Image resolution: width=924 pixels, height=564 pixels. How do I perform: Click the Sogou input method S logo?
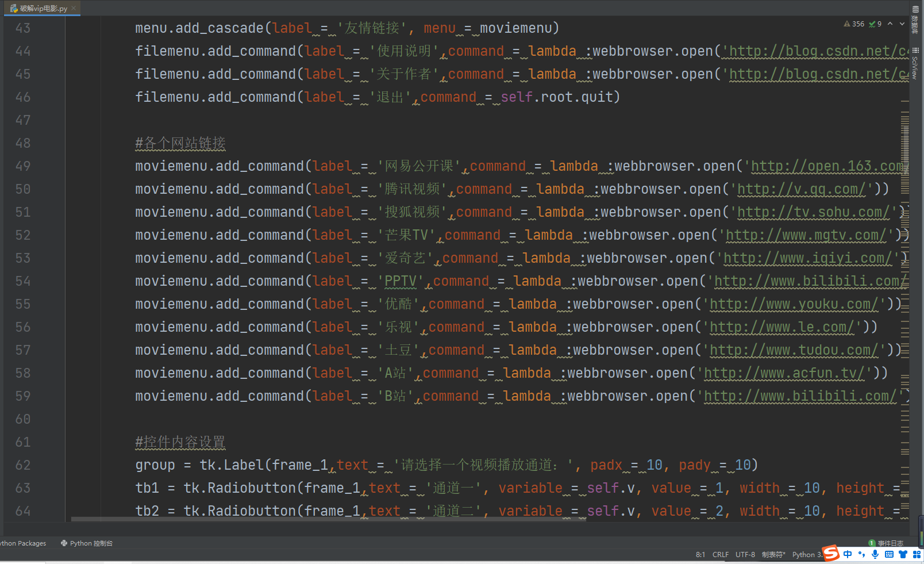click(x=831, y=554)
